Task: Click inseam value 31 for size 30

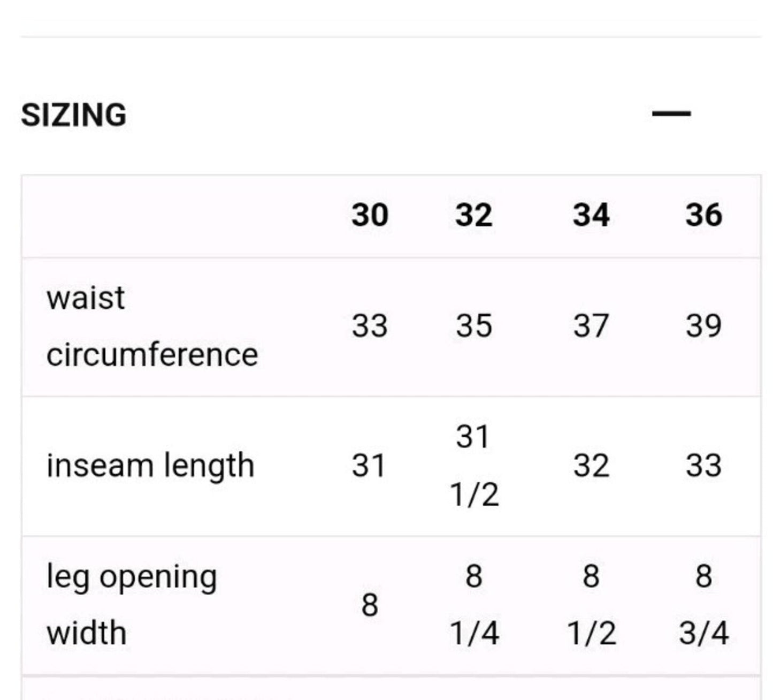Action: click(369, 466)
